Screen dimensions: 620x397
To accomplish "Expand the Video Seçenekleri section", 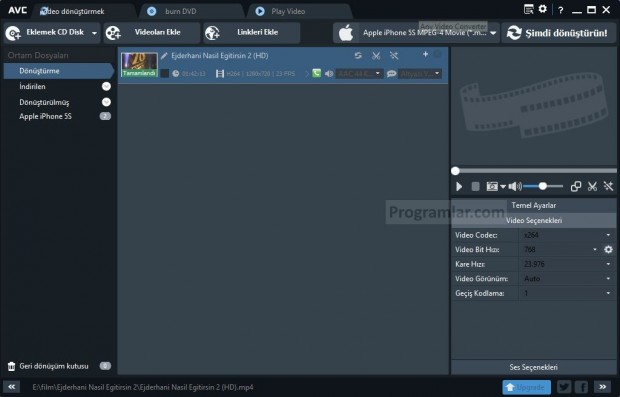I will coord(534,220).
